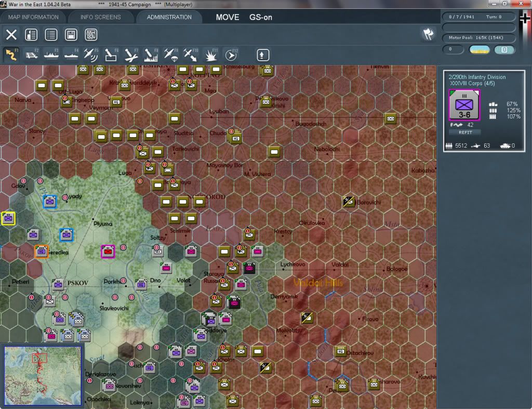Select the F3 naval transport mode
Screen dimensions: 532x409
[x=51, y=55]
